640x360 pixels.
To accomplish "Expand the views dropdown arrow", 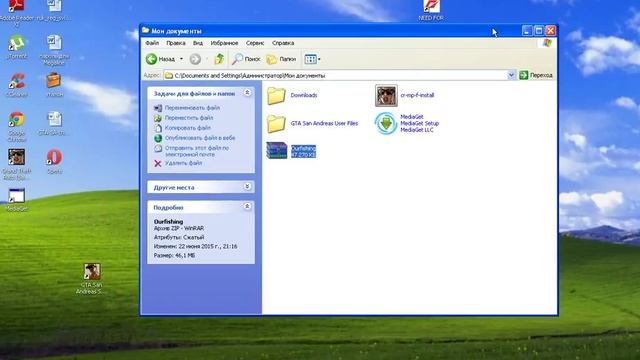I will pos(319,59).
